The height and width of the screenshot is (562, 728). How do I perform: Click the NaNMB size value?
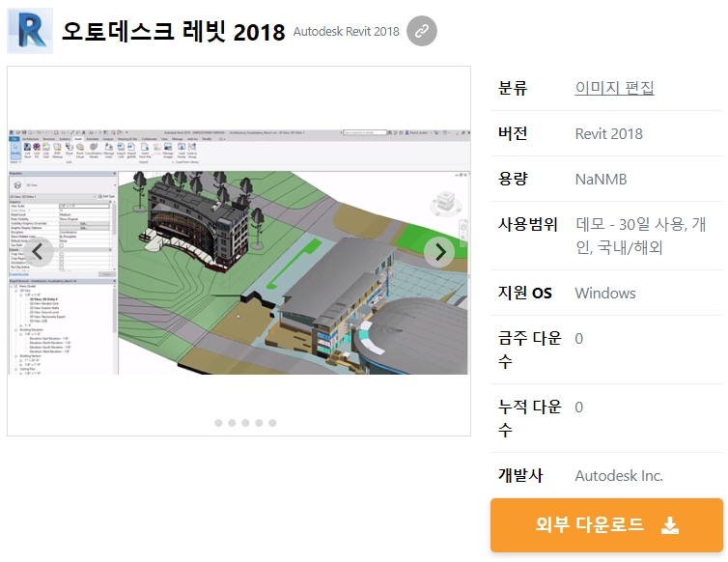(601, 180)
